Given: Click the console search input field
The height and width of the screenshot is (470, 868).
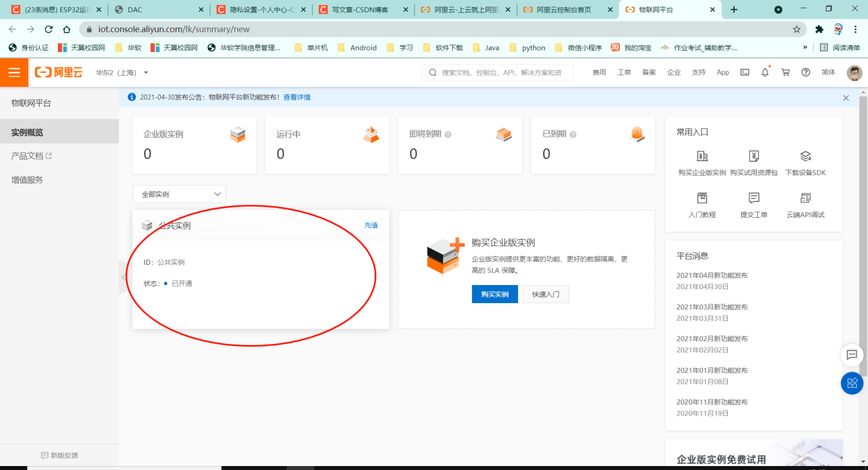Looking at the screenshot, I should point(497,72).
